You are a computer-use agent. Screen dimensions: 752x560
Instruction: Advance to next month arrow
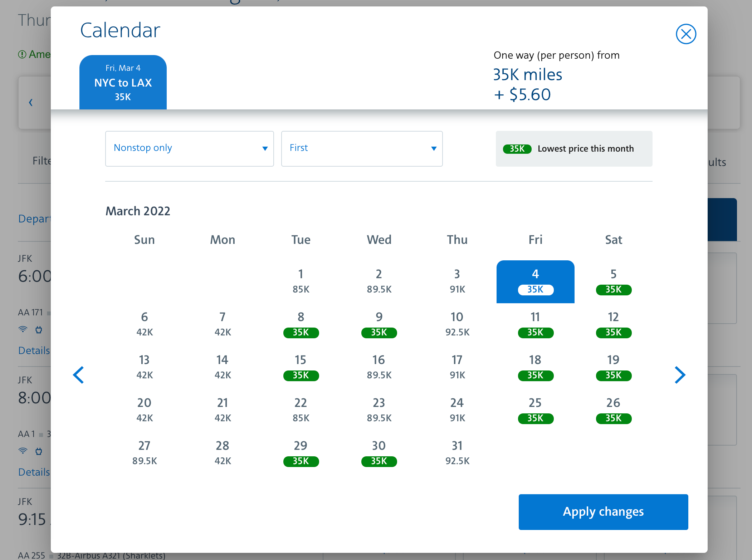(x=679, y=375)
